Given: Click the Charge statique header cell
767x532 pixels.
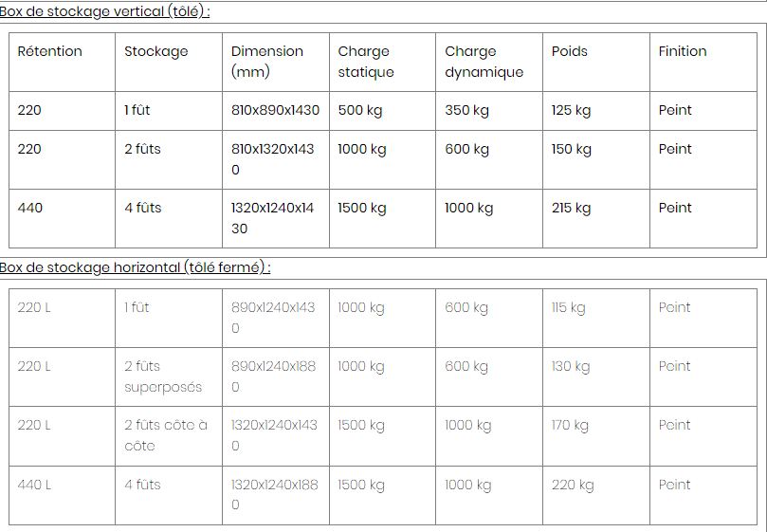Looking at the screenshot, I should pos(366,62).
